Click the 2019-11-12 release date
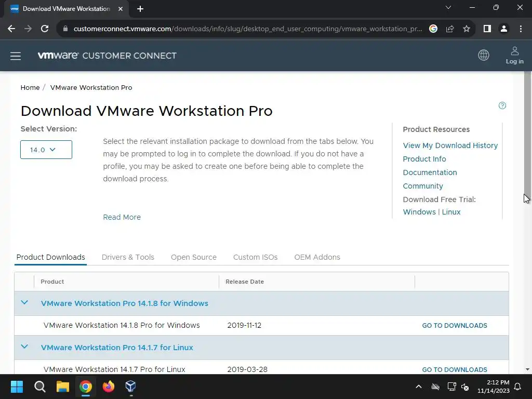 pyautogui.click(x=244, y=325)
